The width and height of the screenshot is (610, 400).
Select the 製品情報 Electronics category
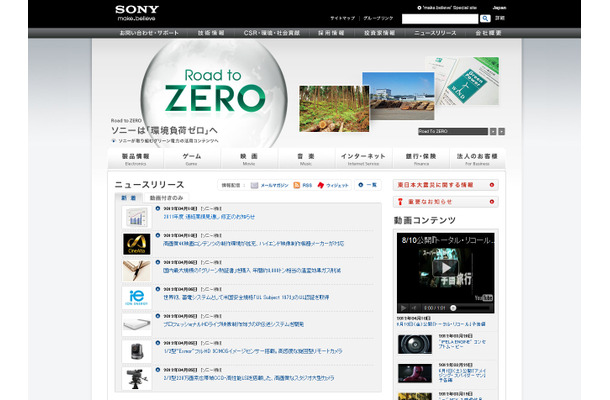135,159
